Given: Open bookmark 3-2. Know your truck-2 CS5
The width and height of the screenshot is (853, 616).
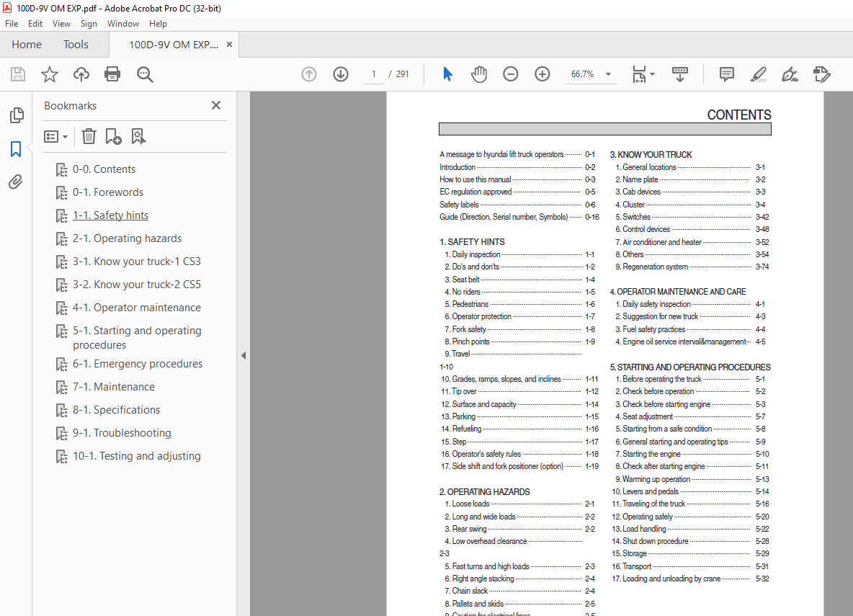Looking at the screenshot, I should pos(137,285).
